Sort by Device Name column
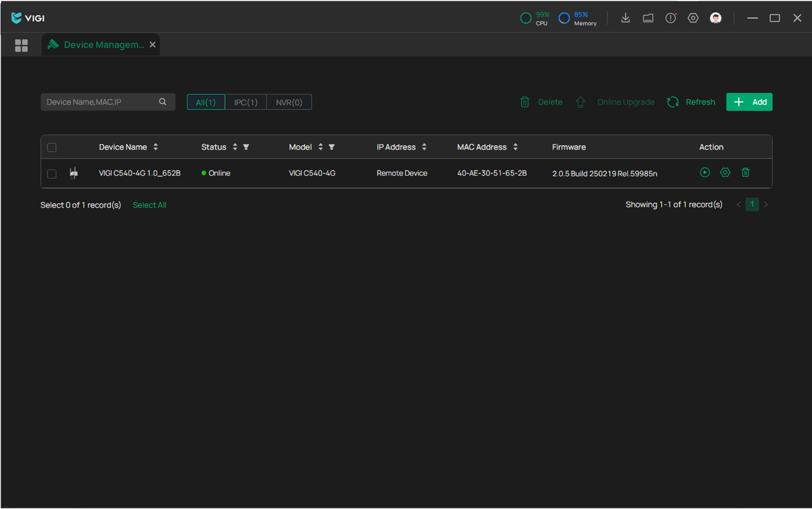The image size is (812, 509). 155,147
